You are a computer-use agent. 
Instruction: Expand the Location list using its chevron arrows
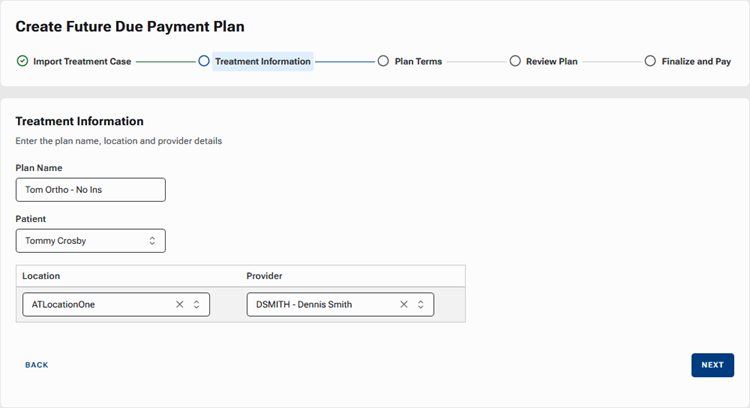point(197,304)
